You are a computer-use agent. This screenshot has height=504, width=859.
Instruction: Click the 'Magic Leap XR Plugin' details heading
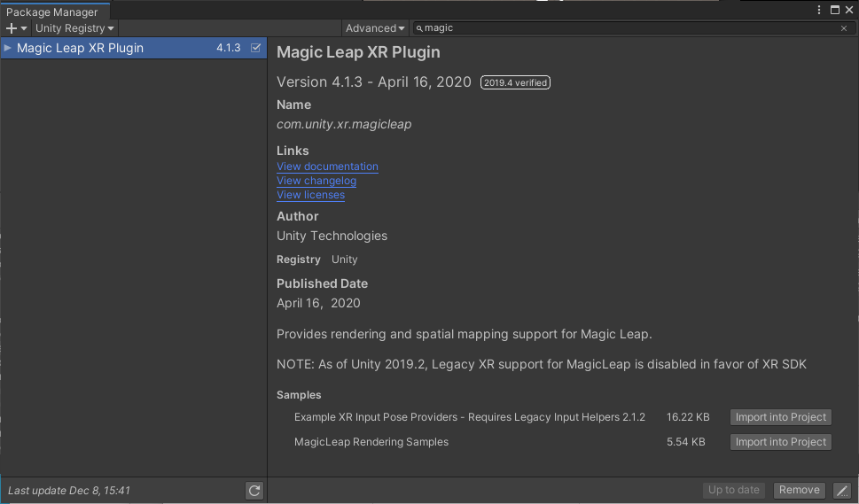click(358, 52)
